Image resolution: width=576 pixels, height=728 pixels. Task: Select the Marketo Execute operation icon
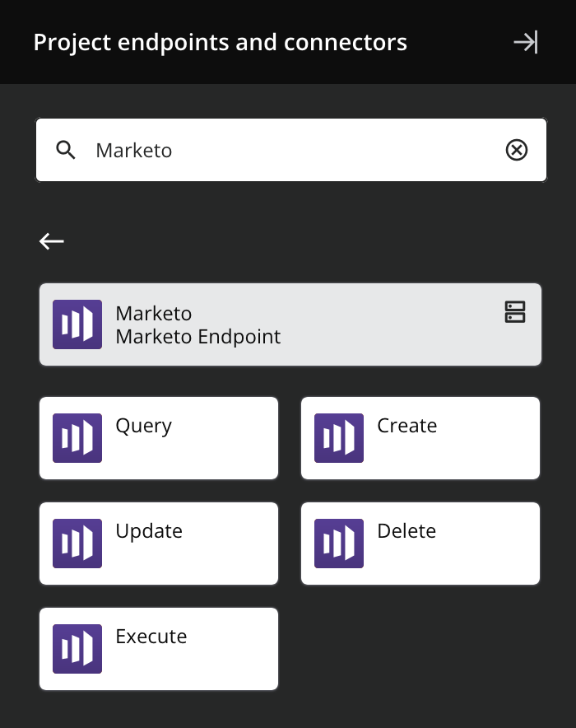[77, 648]
